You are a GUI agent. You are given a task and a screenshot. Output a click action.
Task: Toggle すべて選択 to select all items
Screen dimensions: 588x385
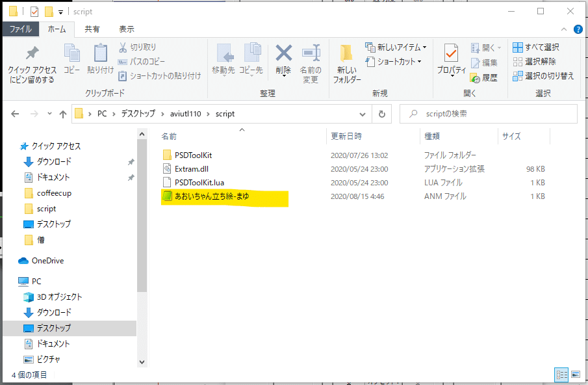[535, 46]
